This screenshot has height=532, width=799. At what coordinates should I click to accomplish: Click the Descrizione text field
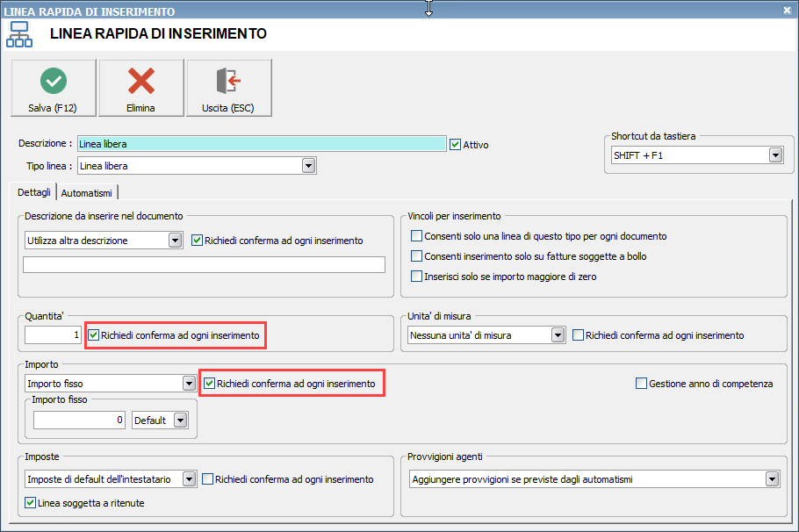262,144
